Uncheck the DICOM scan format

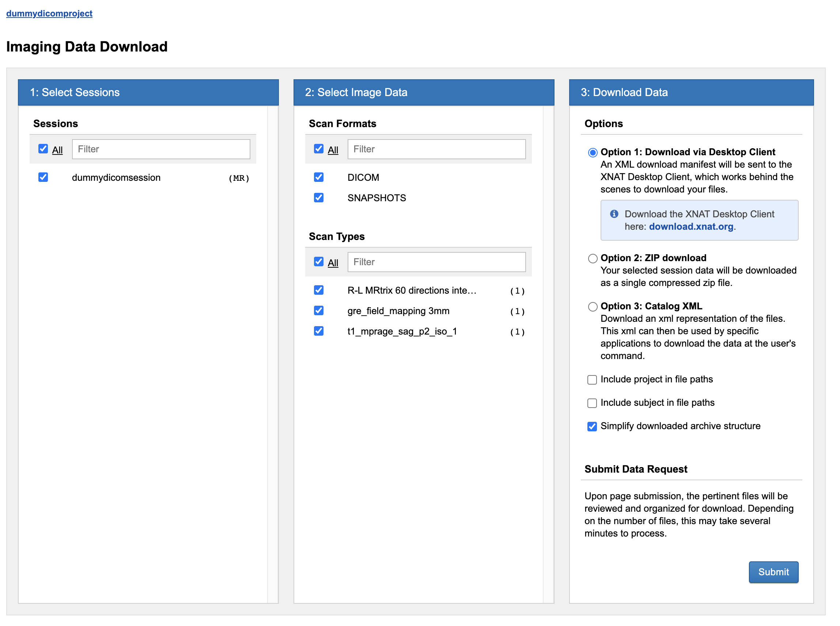tap(318, 178)
